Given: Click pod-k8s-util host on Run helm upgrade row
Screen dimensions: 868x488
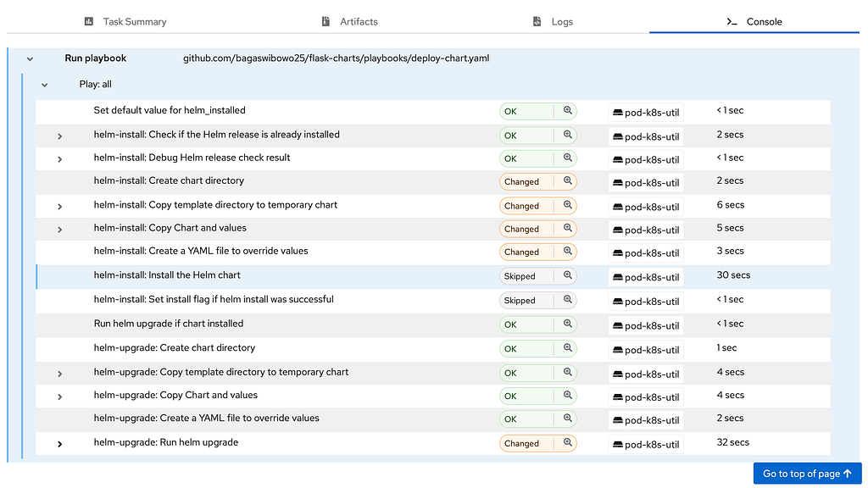Looking at the screenshot, I should [x=645, y=444].
